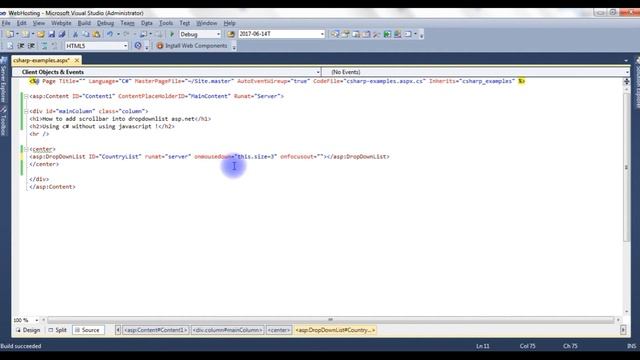Click the Start Page toolbar icon

click(x=377, y=34)
